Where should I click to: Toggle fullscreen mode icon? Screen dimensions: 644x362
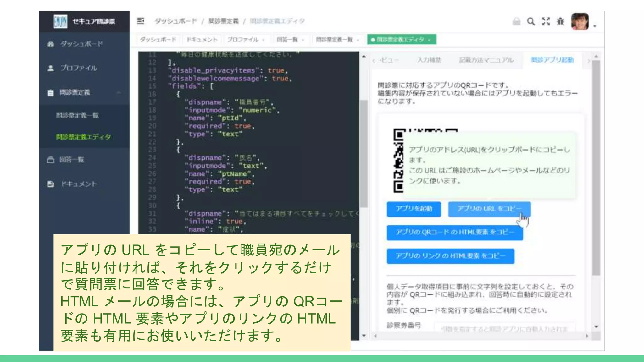(546, 21)
